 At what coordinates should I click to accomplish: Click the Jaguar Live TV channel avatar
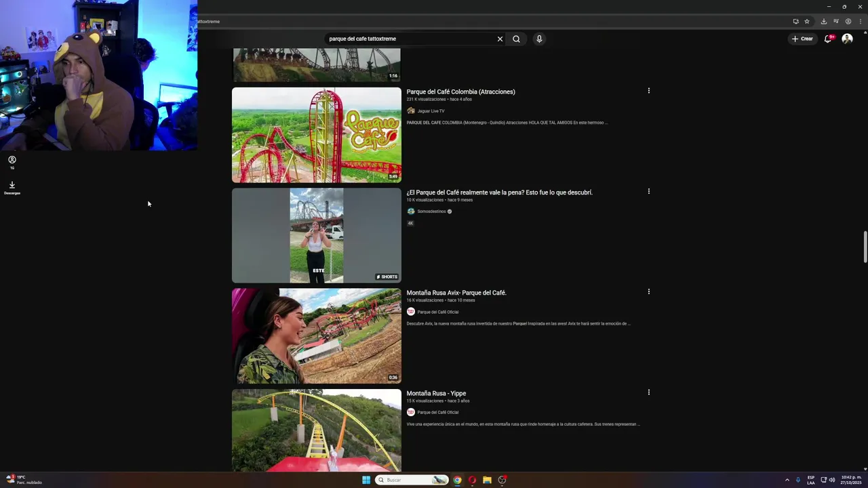[x=411, y=111]
